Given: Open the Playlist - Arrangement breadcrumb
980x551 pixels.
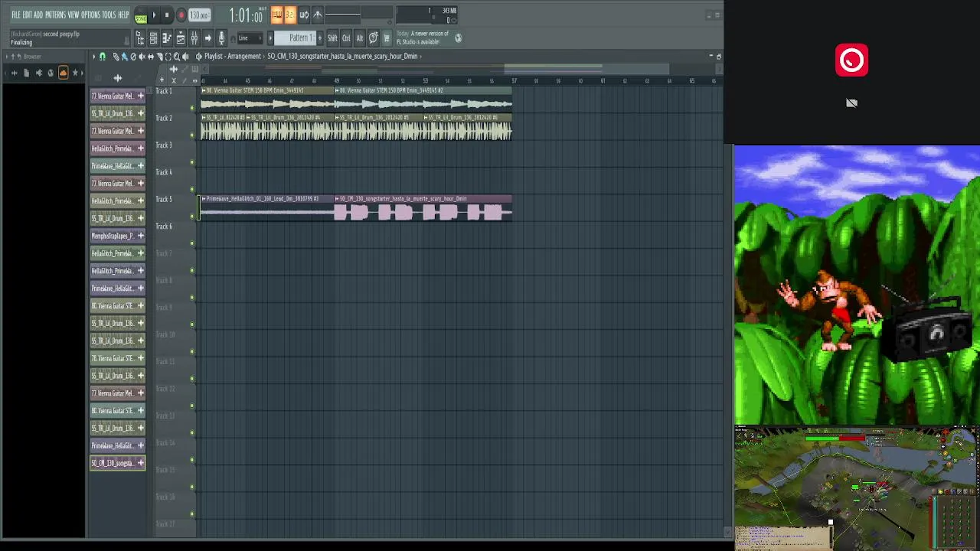Looking at the screenshot, I should [233, 57].
